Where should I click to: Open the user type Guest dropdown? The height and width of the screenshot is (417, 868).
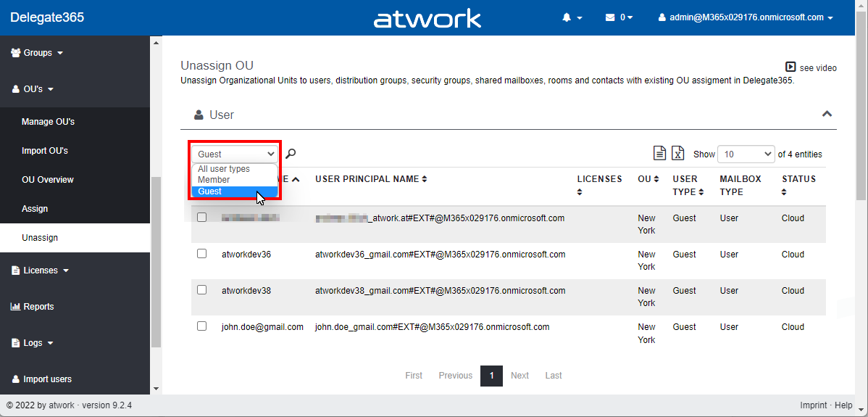235,154
